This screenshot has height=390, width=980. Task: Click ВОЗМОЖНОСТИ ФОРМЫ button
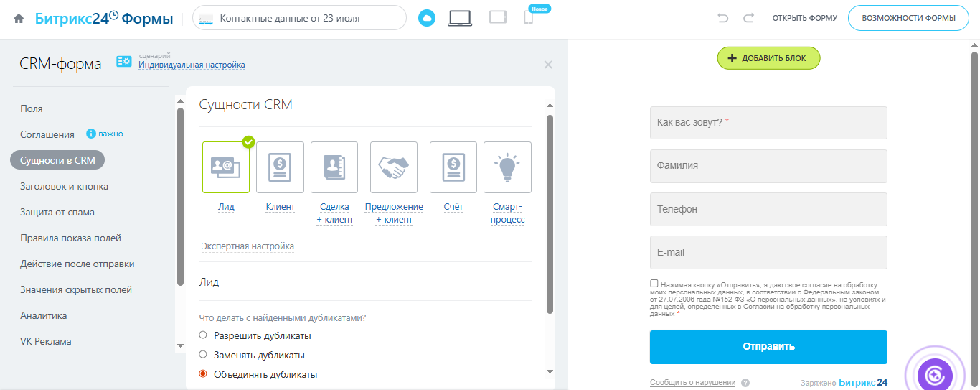(x=908, y=18)
